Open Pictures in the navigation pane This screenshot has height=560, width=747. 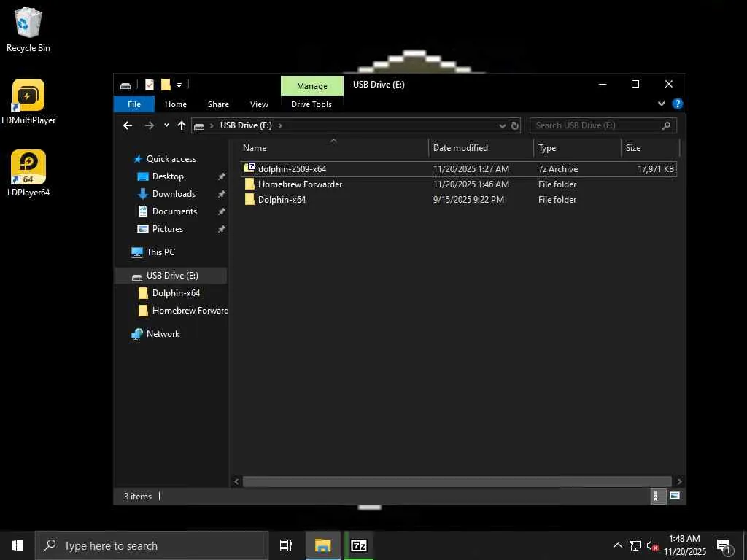coord(167,229)
